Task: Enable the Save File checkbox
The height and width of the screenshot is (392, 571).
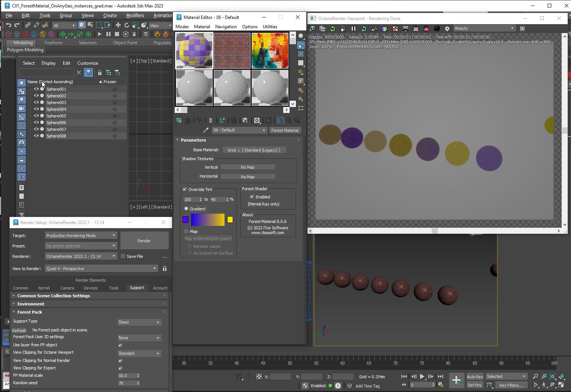Action: coord(123,256)
